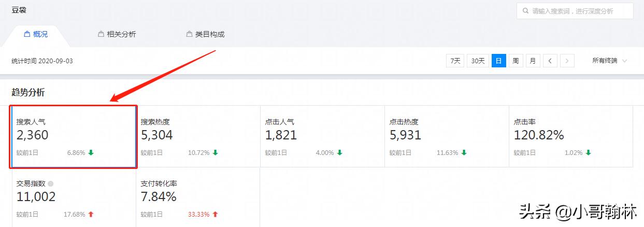Click the down arrow beside 6.86%
This screenshot has height=227, width=644.
coord(91,153)
